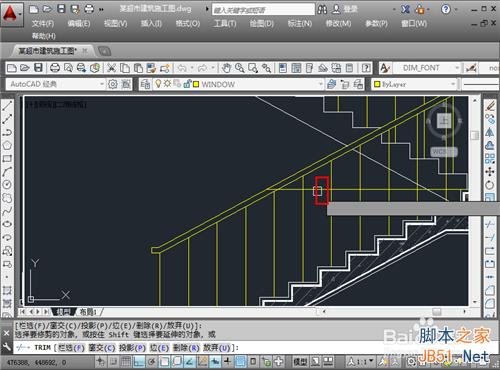Expand the Help dropdown arrow in title bar
Screen dimensions: 500x370
pos(456,9)
